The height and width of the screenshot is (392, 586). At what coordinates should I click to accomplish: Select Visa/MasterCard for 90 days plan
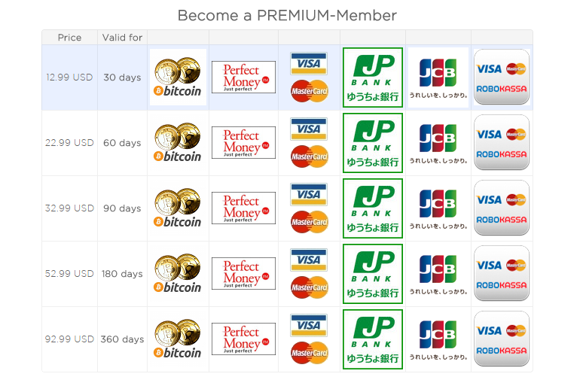click(x=309, y=208)
